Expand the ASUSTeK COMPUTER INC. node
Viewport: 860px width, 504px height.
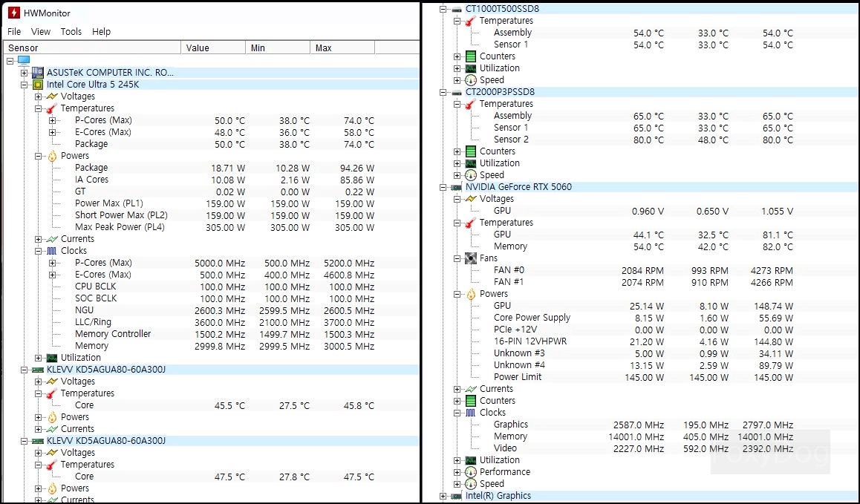24,73
